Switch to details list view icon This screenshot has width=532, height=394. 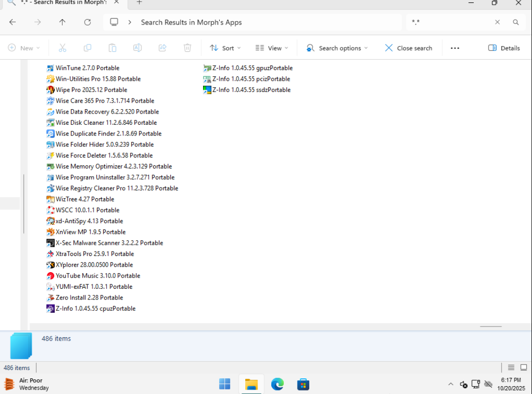(x=511, y=368)
